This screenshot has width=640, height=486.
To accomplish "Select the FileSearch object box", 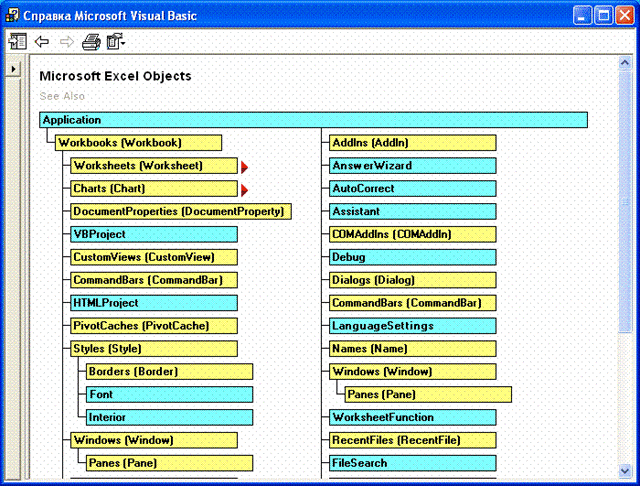I will [413, 463].
